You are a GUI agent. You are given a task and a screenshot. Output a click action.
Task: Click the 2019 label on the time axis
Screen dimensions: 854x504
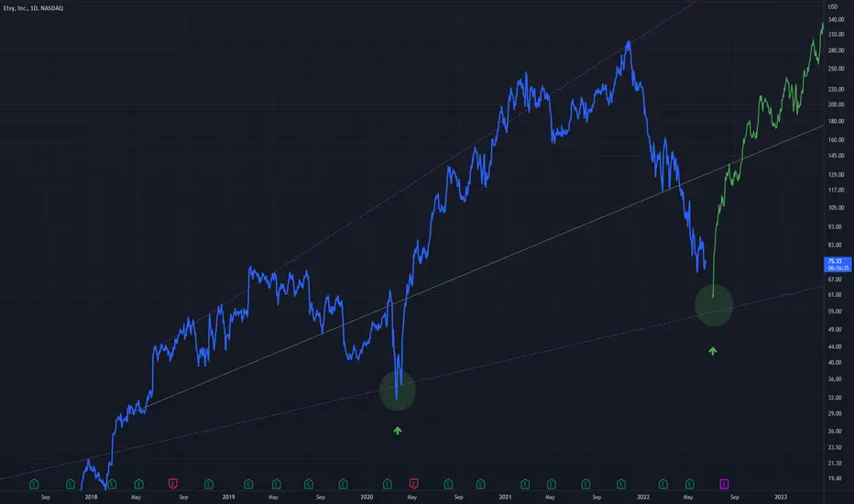229,497
